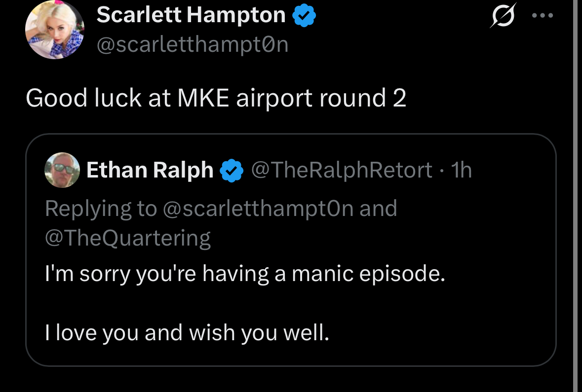The width and height of the screenshot is (582, 392).
Task: Open the Grok icon next to the three-dot menu
Action: 504,16
